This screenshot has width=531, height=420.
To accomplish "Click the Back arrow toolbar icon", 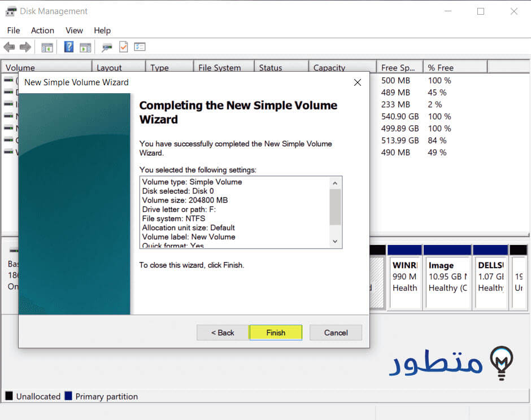I will click(10, 47).
